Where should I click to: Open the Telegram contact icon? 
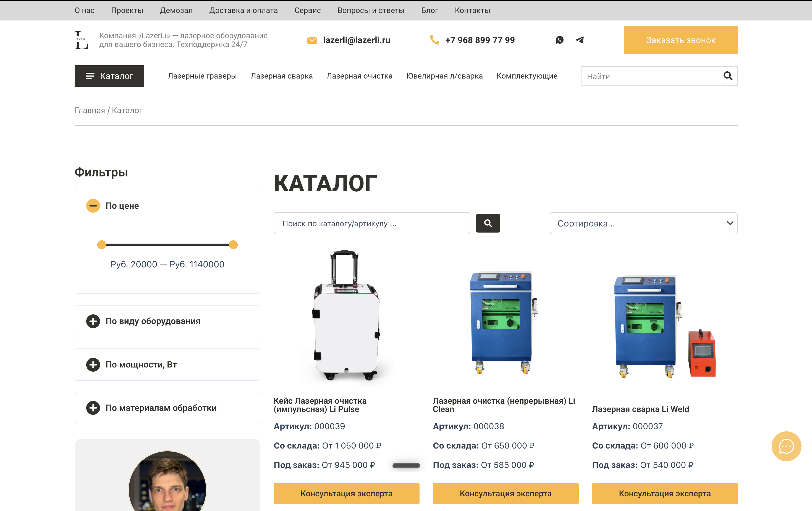coord(579,40)
